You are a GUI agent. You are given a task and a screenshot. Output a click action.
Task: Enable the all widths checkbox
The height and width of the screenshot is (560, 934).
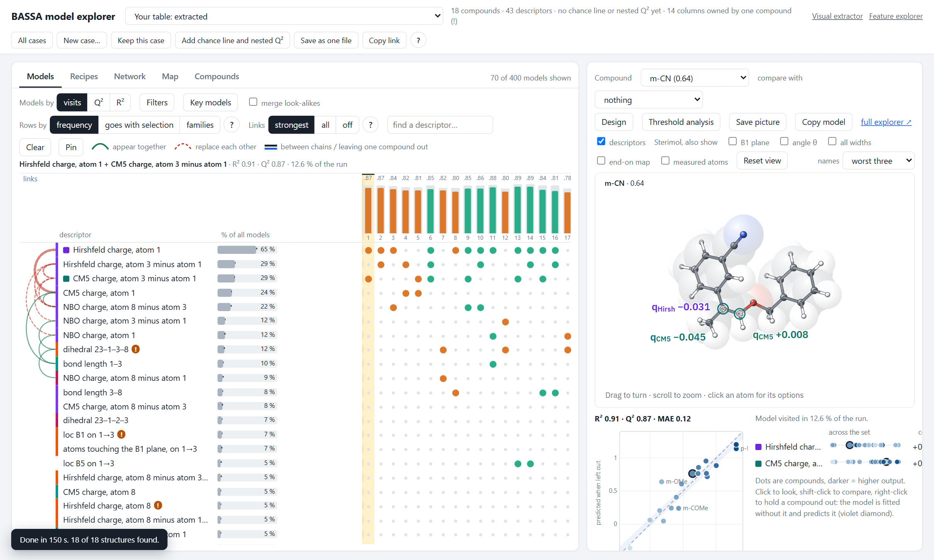coord(832,141)
